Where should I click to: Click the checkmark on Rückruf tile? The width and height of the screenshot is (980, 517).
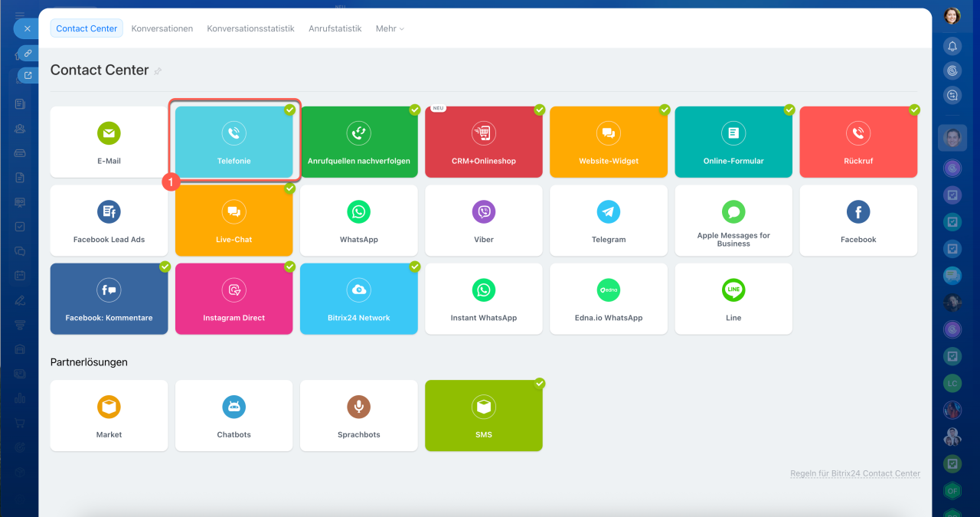[x=914, y=110]
